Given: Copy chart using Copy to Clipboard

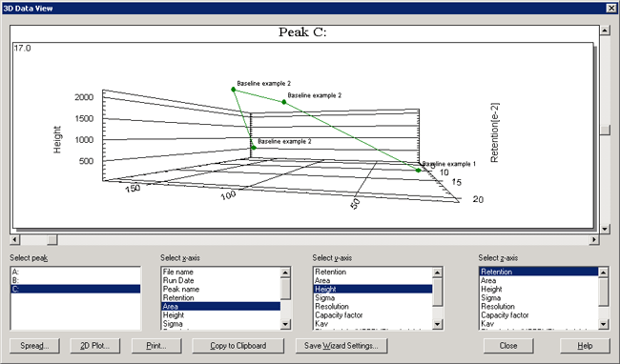Looking at the screenshot, I should [x=238, y=346].
